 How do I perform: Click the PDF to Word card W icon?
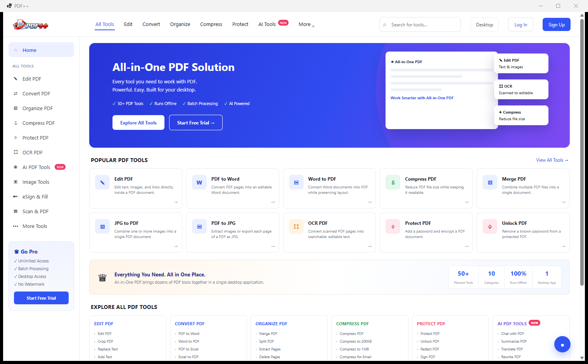pos(199,183)
